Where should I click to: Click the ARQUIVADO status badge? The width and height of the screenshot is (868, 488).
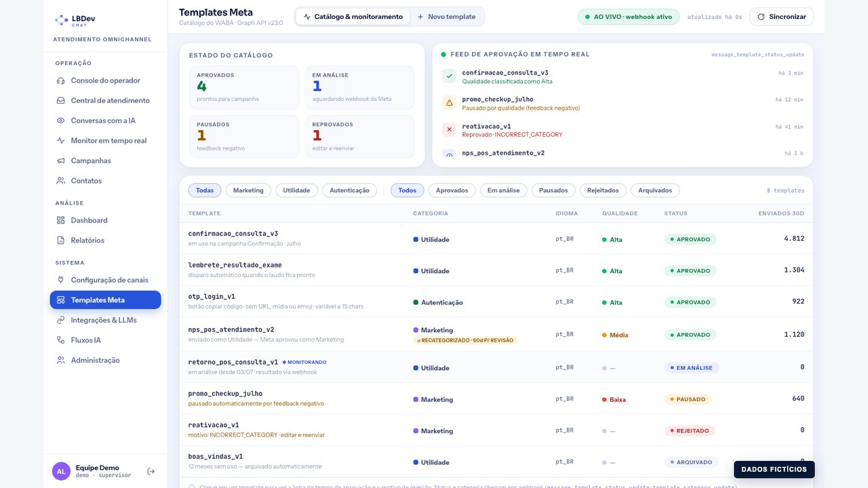(x=691, y=462)
